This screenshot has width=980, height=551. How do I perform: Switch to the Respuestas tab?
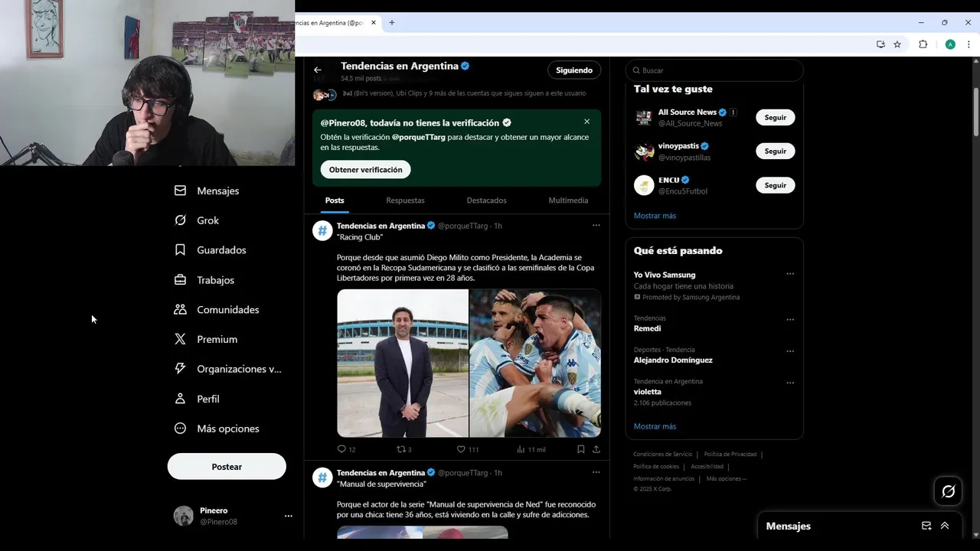pos(405,201)
